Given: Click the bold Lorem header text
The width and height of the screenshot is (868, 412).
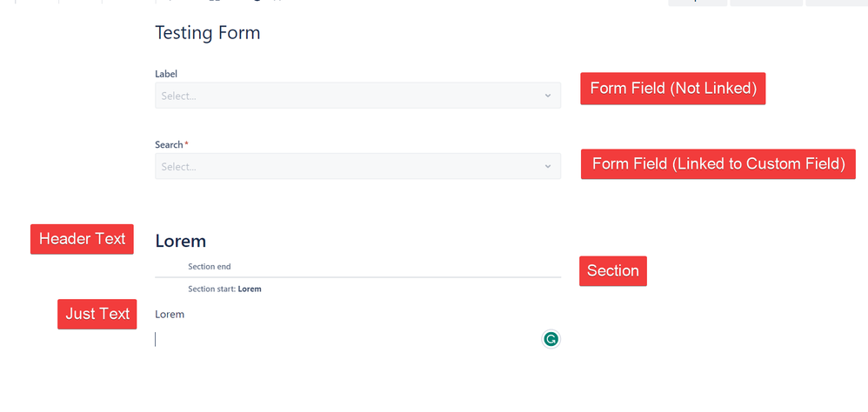Looking at the screenshot, I should pyautogui.click(x=180, y=241).
